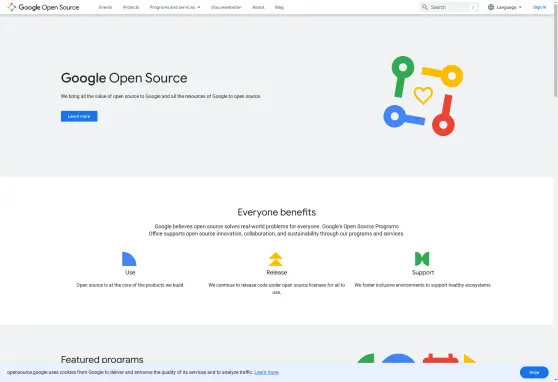Click the Hide button in cookie banner
This screenshot has height=382, width=558.
point(534,372)
